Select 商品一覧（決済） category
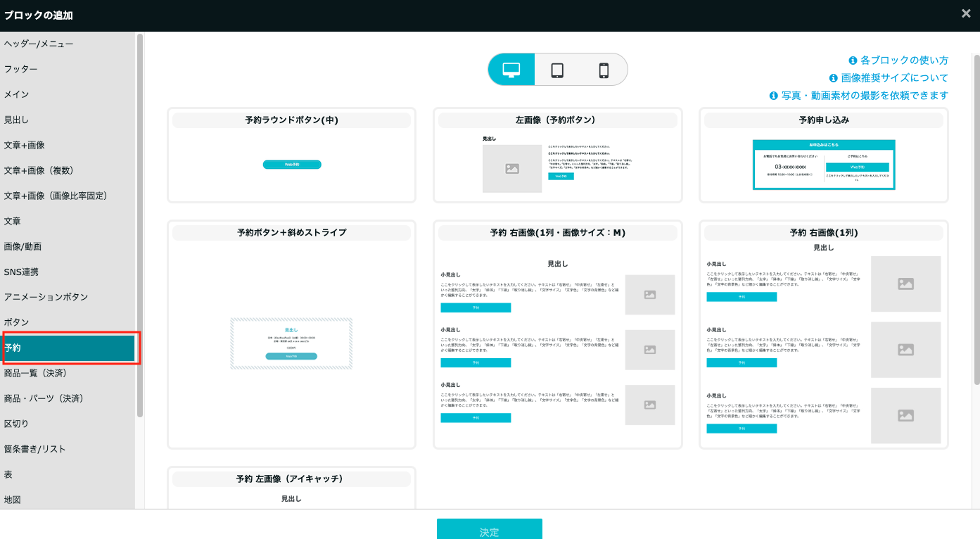The width and height of the screenshot is (980, 539). pos(68,373)
